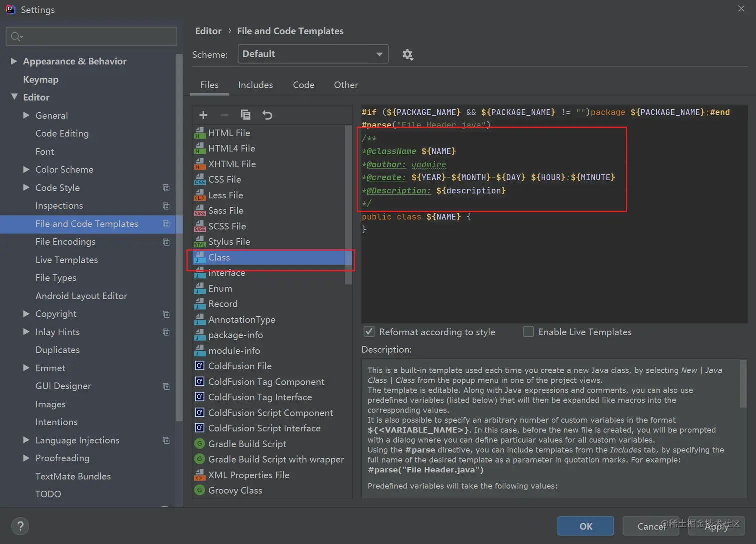The image size is (756, 544).
Task: Click project-level icon beside Code Style
Action: [166, 188]
